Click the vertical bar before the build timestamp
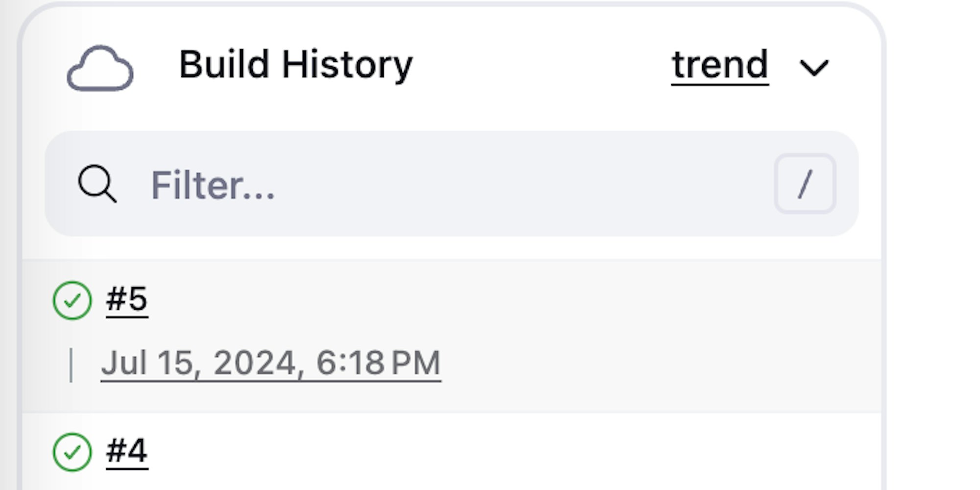980x490 pixels. (72, 365)
